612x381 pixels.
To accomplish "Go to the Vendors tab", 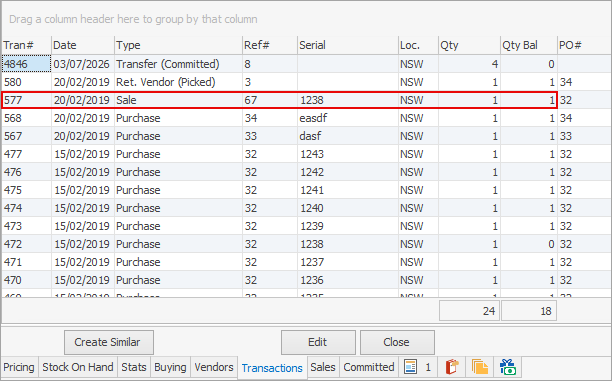I will (x=214, y=367).
